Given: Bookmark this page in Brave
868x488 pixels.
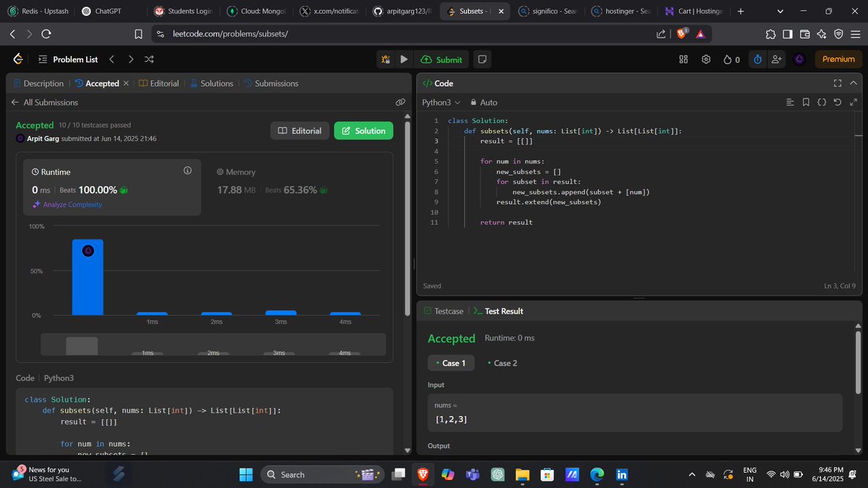Looking at the screenshot, I should 138,34.
